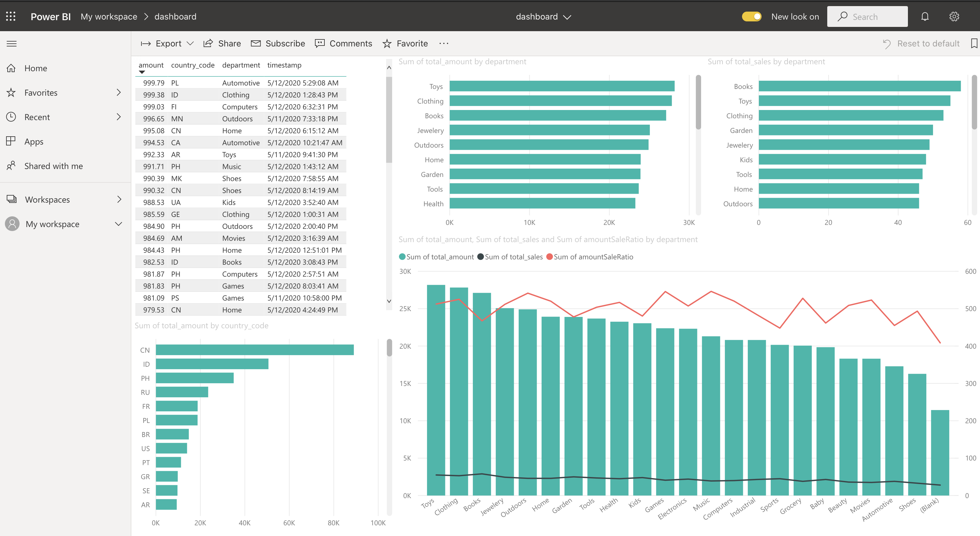Screen dimensions: 980x536
Task: Go to Home in the sidebar
Action: [35, 68]
